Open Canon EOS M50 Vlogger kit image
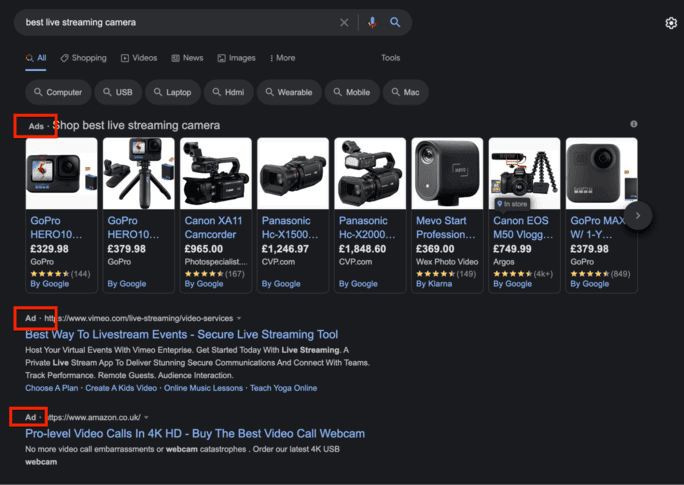684x485 pixels. coord(525,174)
